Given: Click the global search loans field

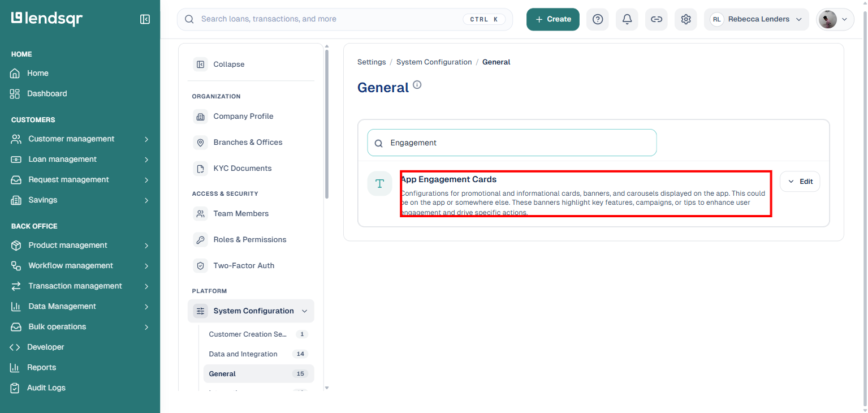Looking at the screenshot, I should (x=345, y=19).
